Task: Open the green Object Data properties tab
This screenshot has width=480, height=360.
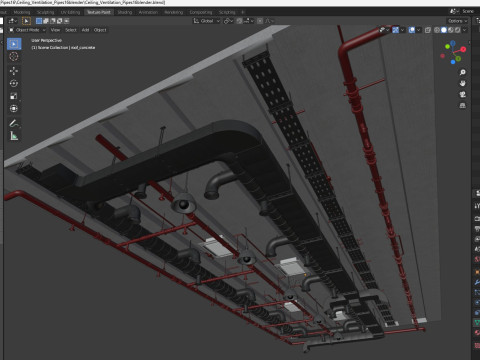Action: [477, 323]
